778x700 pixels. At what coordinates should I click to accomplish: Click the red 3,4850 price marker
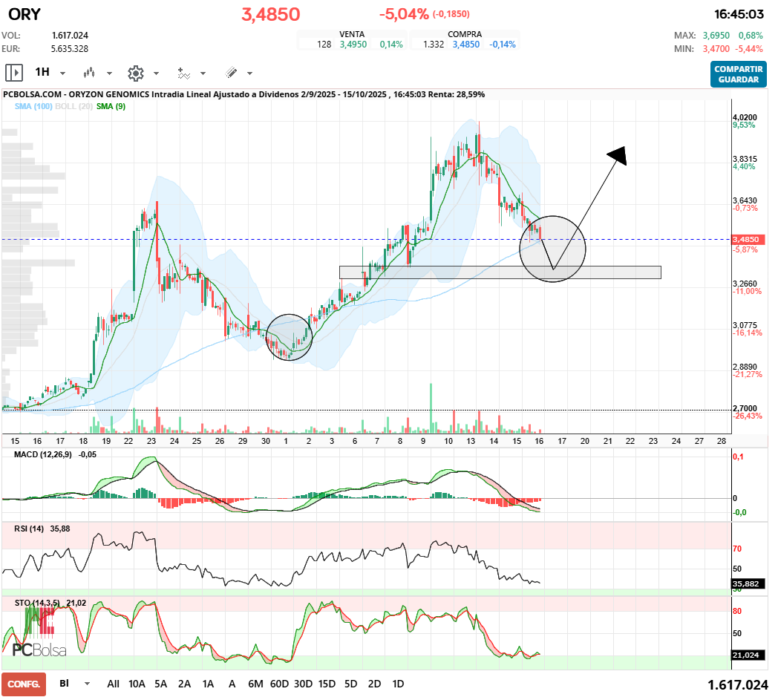(745, 240)
